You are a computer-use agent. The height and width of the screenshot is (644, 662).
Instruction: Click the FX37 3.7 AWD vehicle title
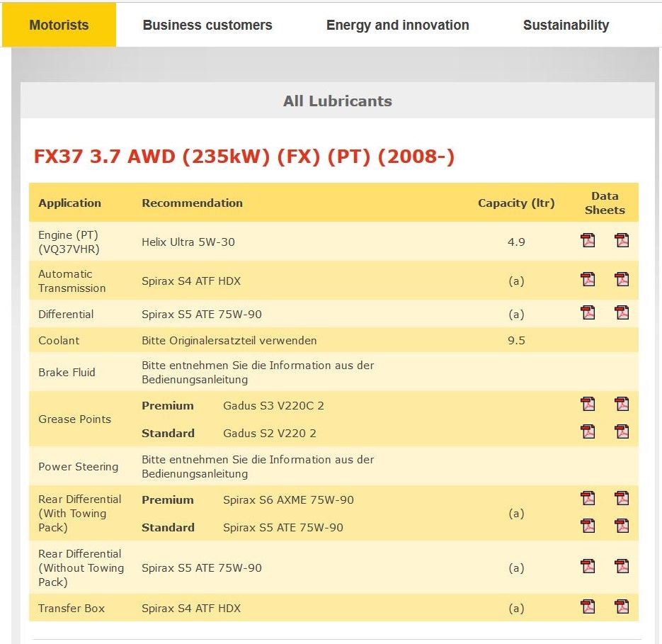[x=244, y=157]
